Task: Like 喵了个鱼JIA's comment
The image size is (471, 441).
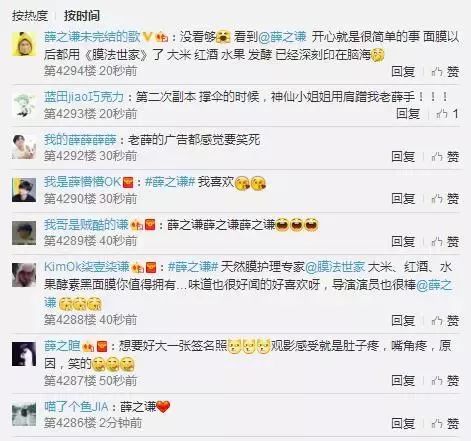Action: (445, 423)
